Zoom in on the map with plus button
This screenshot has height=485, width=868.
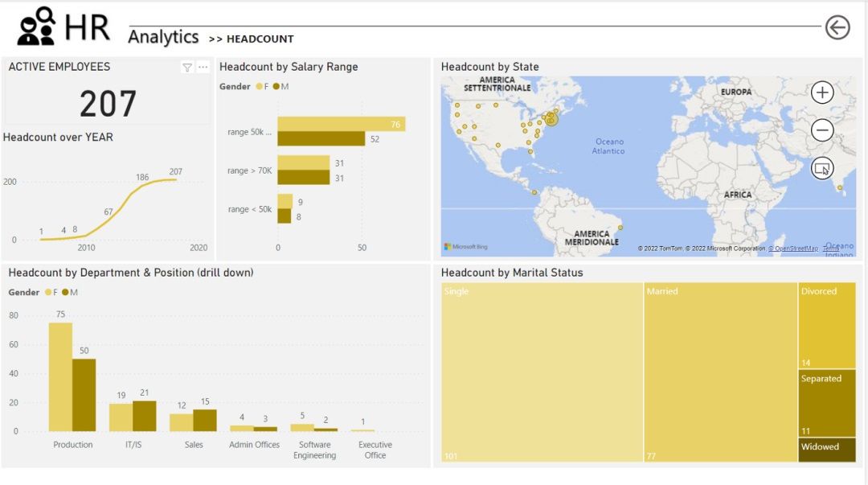822,92
